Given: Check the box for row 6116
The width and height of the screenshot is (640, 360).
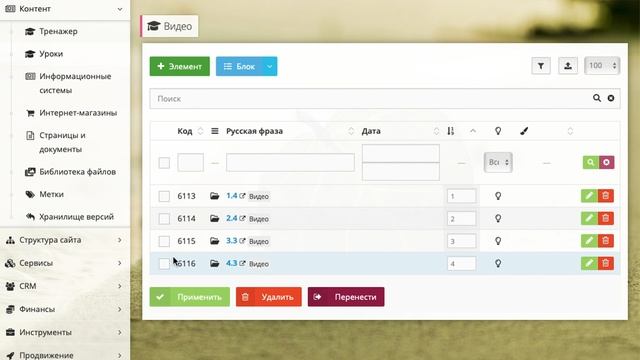Looking at the screenshot, I should coord(164,264).
